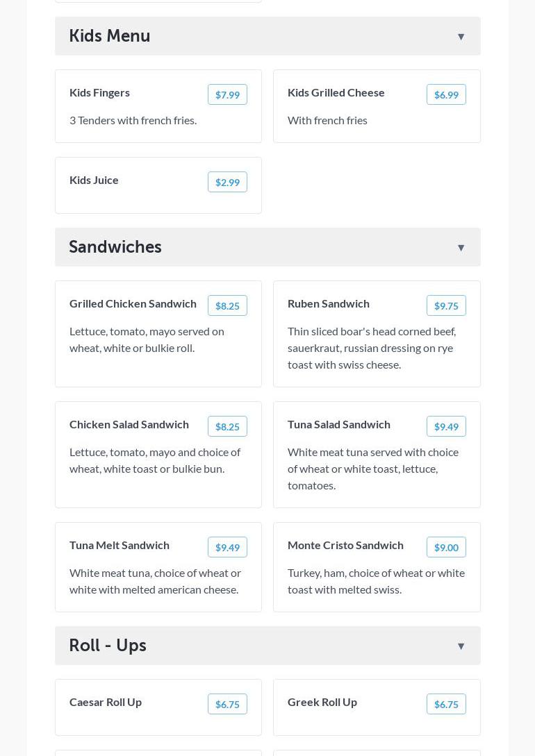Click the Kids Menu section heading

[x=110, y=36]
